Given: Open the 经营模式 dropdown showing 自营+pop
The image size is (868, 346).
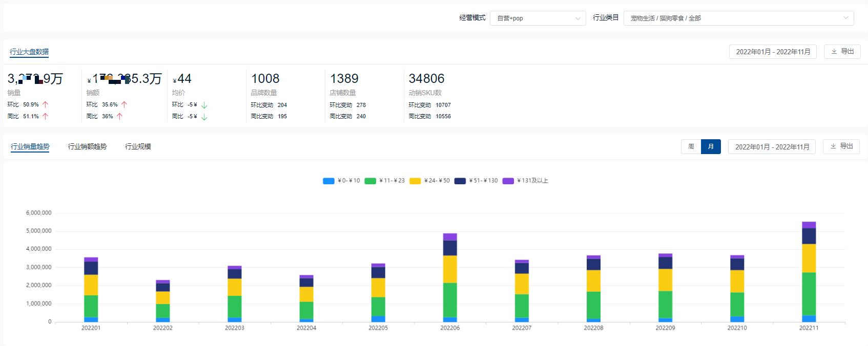Looking at the screenshot, I should click(538, 18).
